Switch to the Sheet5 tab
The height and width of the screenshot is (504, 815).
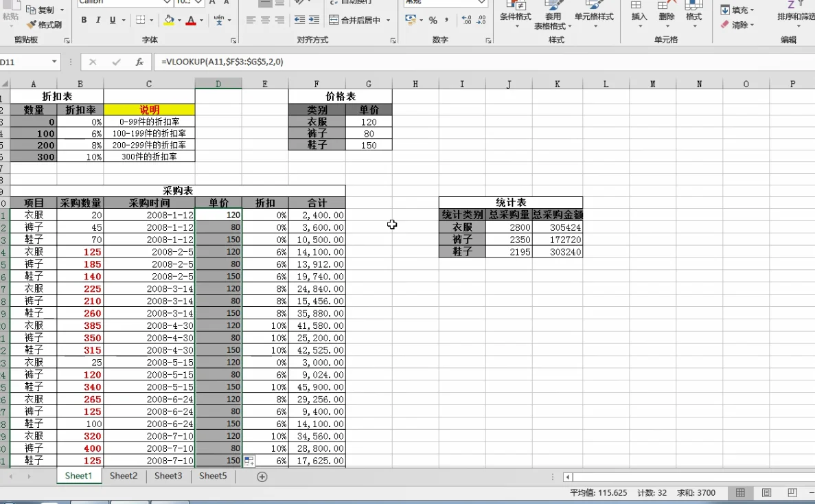tap(213, 476)
